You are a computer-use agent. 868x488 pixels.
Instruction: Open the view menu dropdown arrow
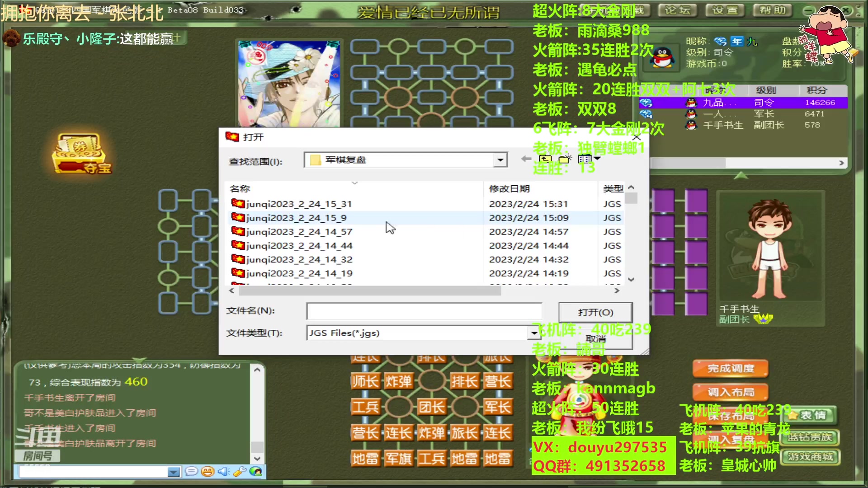[597, 159]
